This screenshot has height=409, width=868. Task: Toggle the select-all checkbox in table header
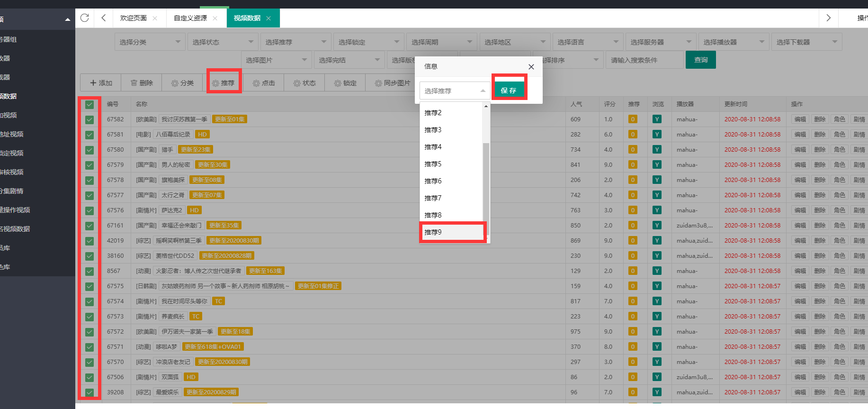click(89, 104)
